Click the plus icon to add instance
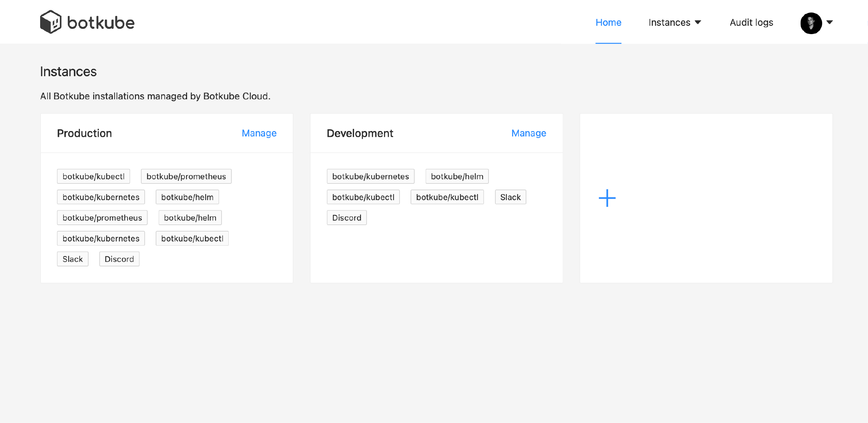The image size is (868, 423). pyautogui.click(x=606, y=198)
